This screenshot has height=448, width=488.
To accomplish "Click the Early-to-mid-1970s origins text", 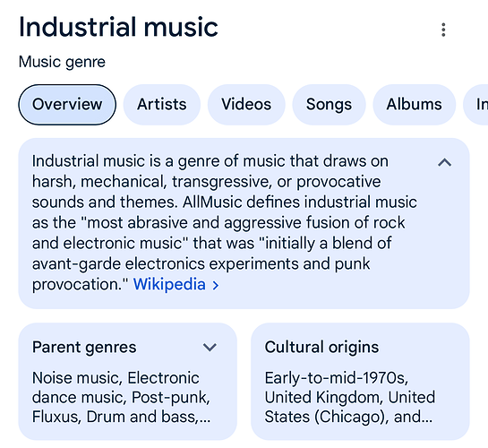I will 350,397.
